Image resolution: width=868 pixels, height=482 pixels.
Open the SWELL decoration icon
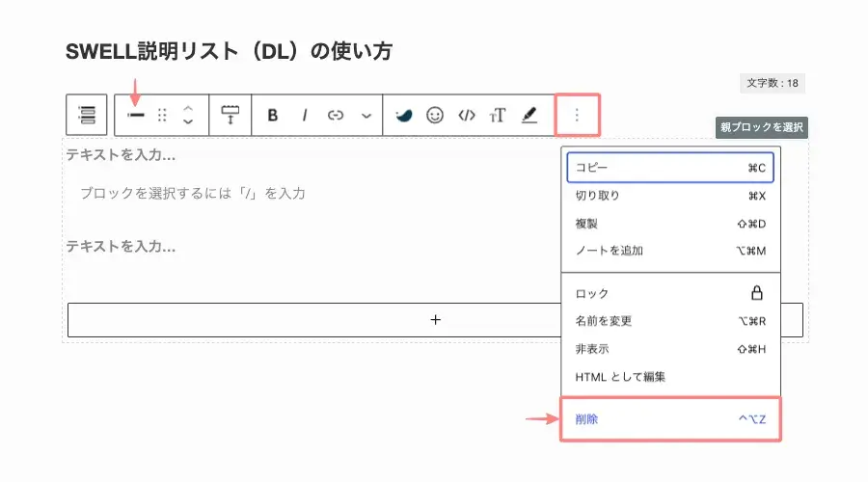404,115
